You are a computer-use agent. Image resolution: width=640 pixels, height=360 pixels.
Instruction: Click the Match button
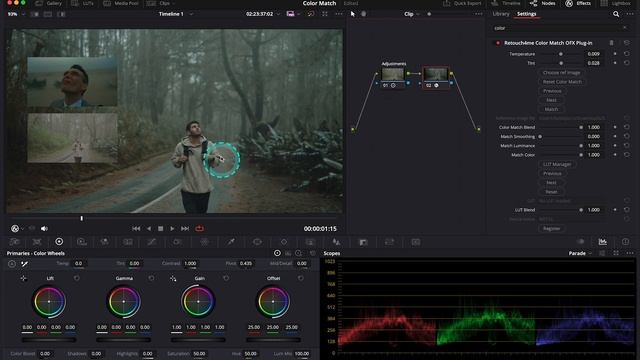click(551, 109)
